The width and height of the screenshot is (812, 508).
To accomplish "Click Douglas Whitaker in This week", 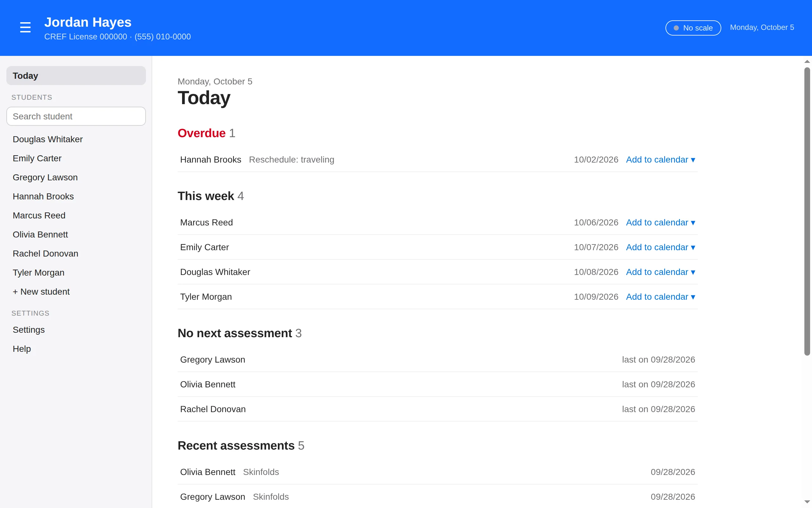I will [x=215, y=272].
